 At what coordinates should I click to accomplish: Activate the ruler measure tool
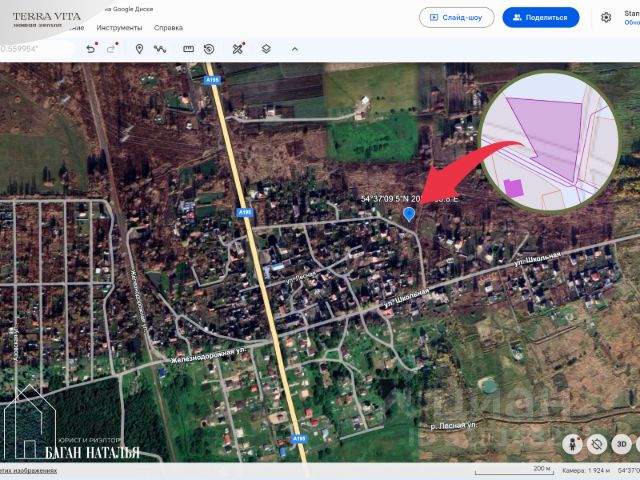pos(188,49)
